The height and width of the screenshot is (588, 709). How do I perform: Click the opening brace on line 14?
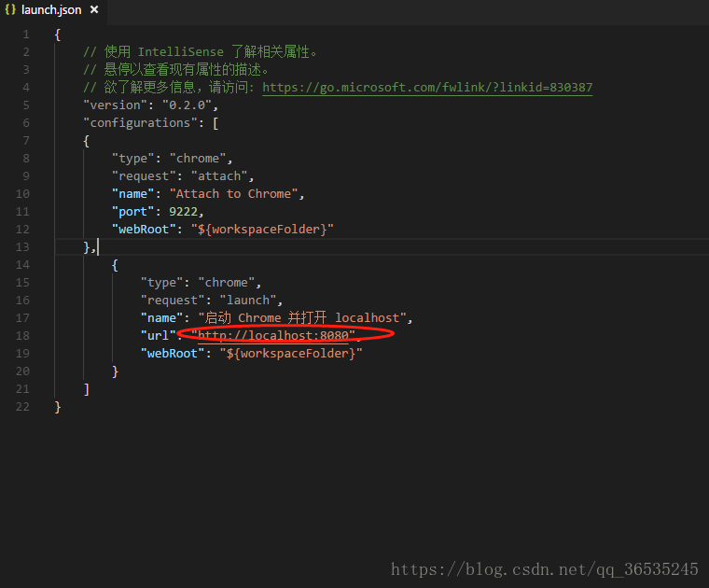(x=115, y=265)
